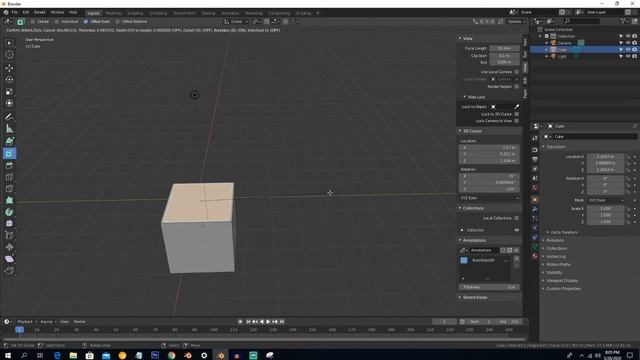Select the Loop Cut tool
Screen dimensions: 640x360
[x=9, y=177]
